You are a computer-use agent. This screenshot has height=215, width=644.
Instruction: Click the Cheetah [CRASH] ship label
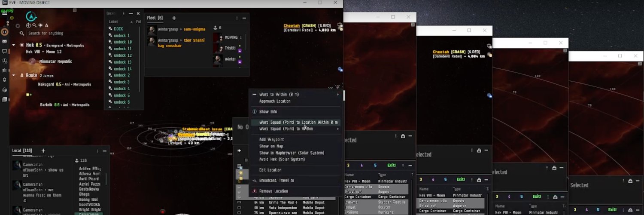click(300, 26)
